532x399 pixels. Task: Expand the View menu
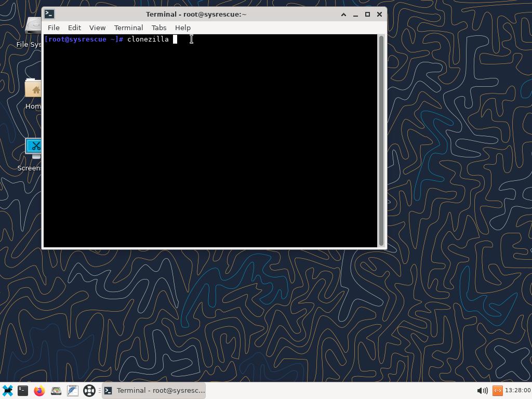97,28
